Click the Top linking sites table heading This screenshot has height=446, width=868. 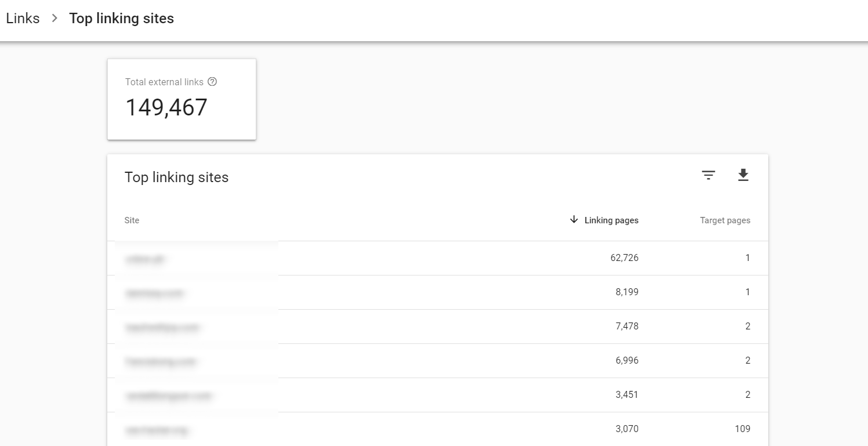click(x=176, y=177)
